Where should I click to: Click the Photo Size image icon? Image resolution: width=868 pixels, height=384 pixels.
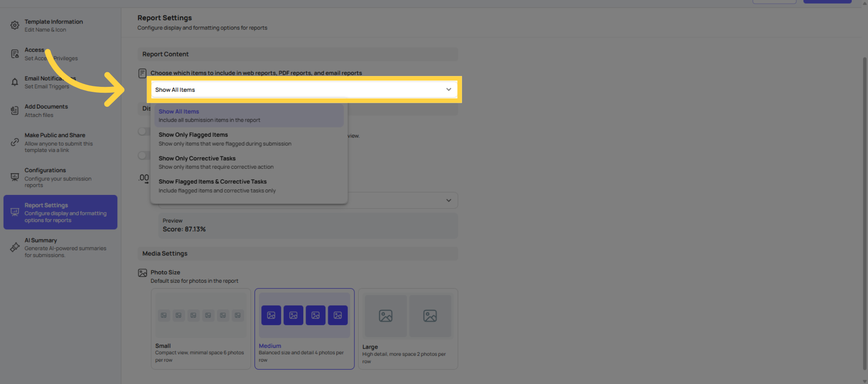pos(142,273)
